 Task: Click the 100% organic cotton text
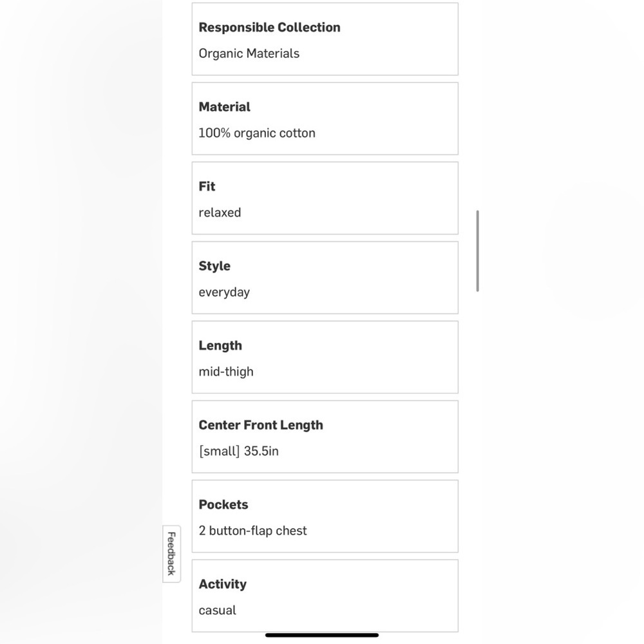click(x=257, y=133)
